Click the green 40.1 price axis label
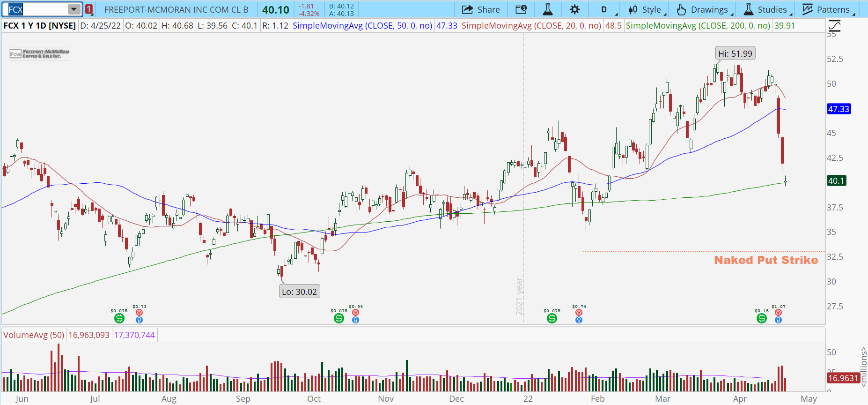The width and height of the screenshot is (868, 405). pyautogui.click(x=836, y=181)
